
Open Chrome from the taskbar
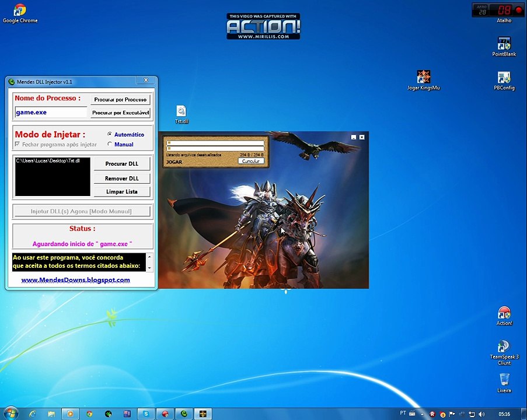[89, 414]
